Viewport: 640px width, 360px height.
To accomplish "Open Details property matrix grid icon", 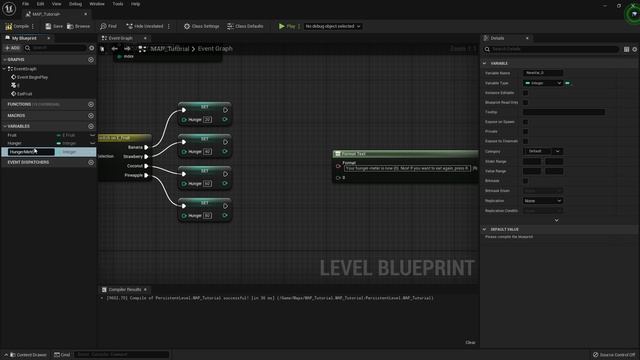I will pos(627,49).
